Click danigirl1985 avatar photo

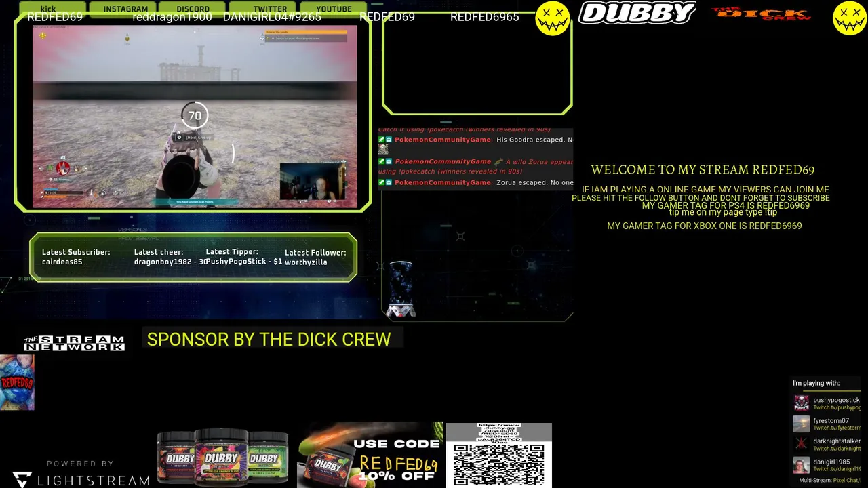tap(802, 465)
